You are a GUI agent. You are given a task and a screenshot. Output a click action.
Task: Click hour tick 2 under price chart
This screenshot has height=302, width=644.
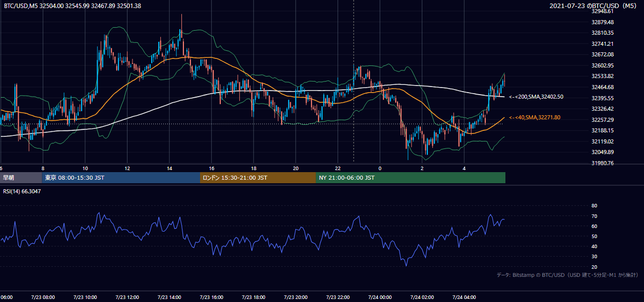coord(422,168)
